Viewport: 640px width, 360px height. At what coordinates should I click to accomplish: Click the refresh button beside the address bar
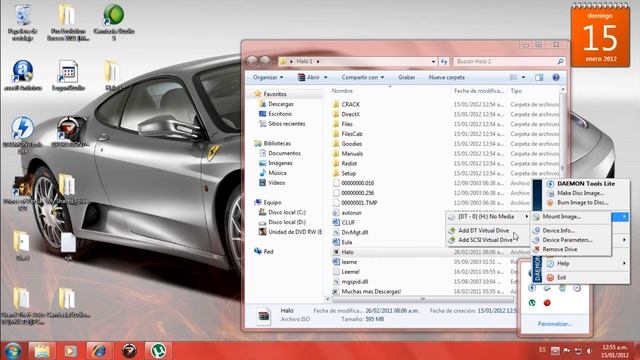[x=444, y=61]
